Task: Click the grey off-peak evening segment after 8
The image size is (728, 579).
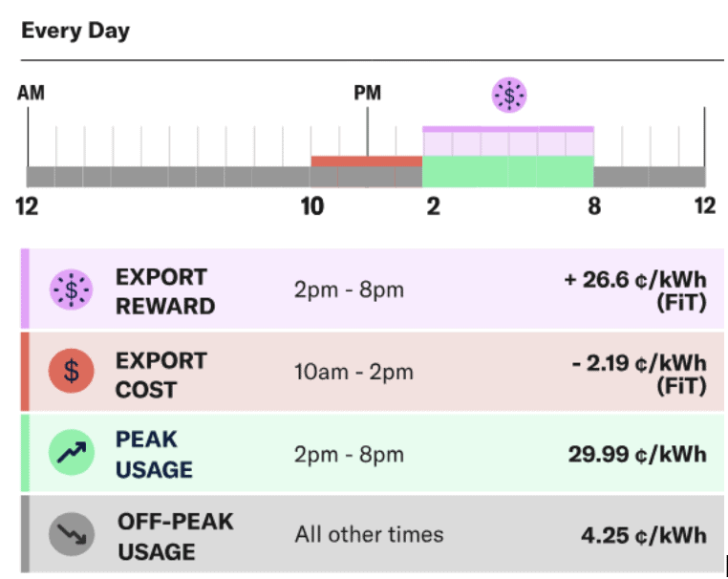Action: pos(650,177)
